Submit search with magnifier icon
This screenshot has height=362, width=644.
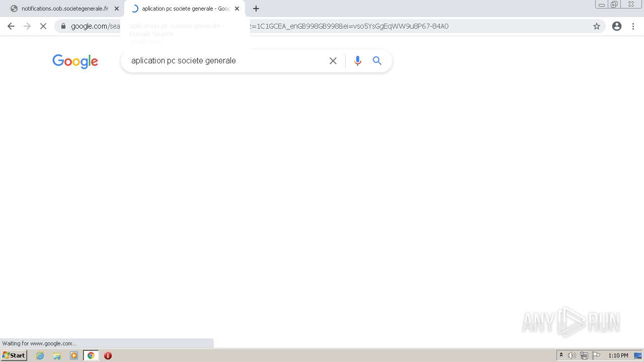point(377,61)
